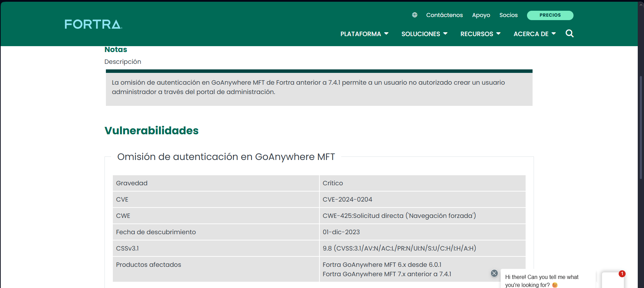Viewport: 644px width, 288px height.
Task: Select the CWE row label
Action: point(123,216)
